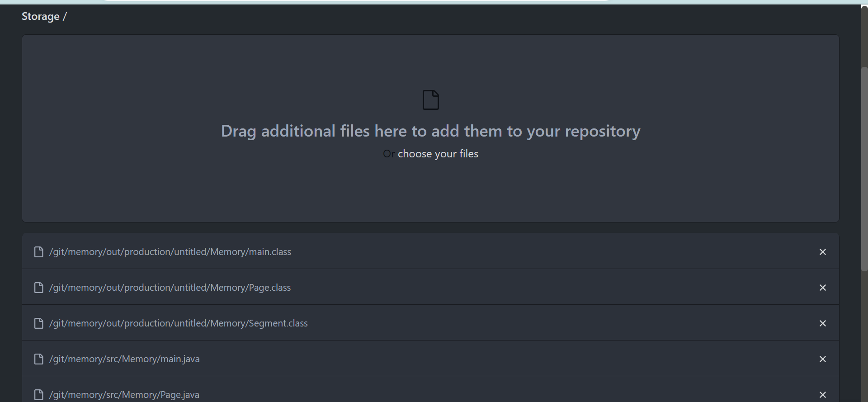
Task: Click the Memory/main.class file path
Action: pyautogui.click(x=170, y=252)
